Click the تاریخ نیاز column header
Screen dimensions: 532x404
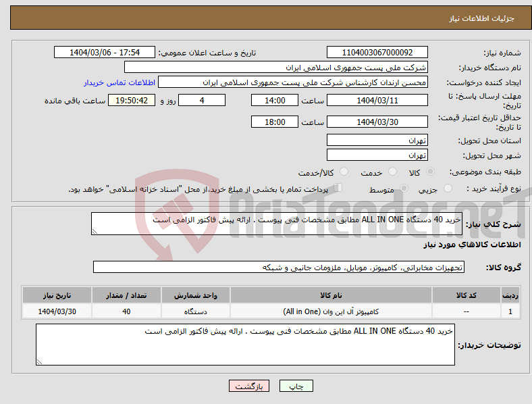point(57,295)
